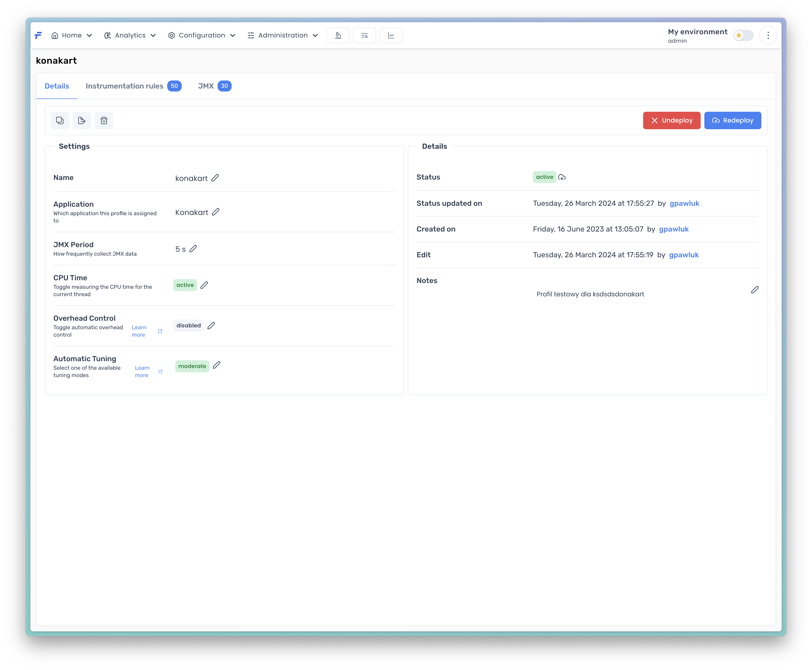Click the duplicate profile icon

(x=60, y=120)
